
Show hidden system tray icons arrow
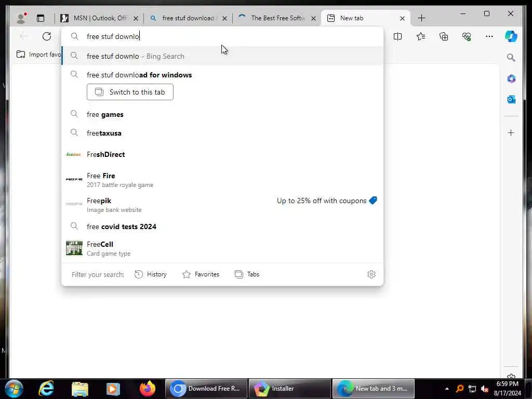coord(447,389)
